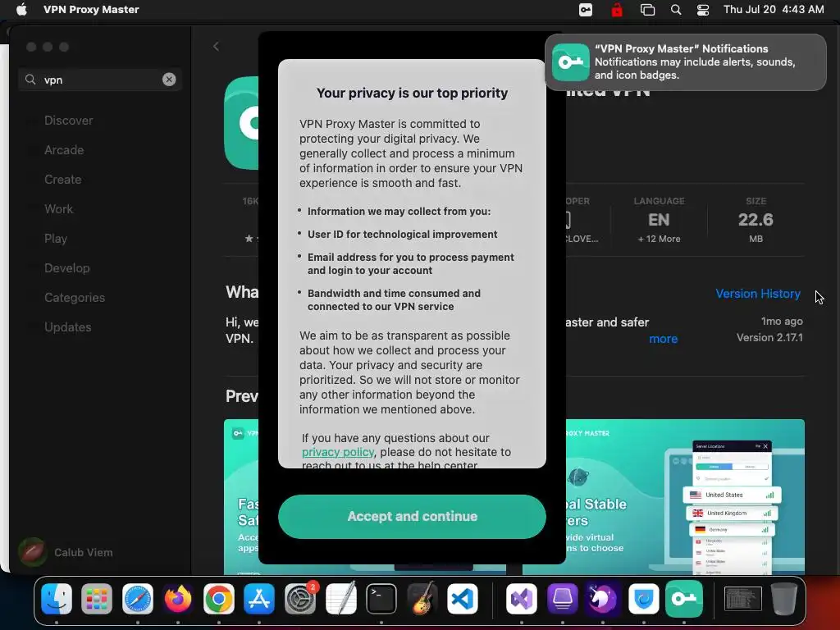This screenshot has width=840, height=630.
Task: Open Terminal from the dock
Action: 381,599
